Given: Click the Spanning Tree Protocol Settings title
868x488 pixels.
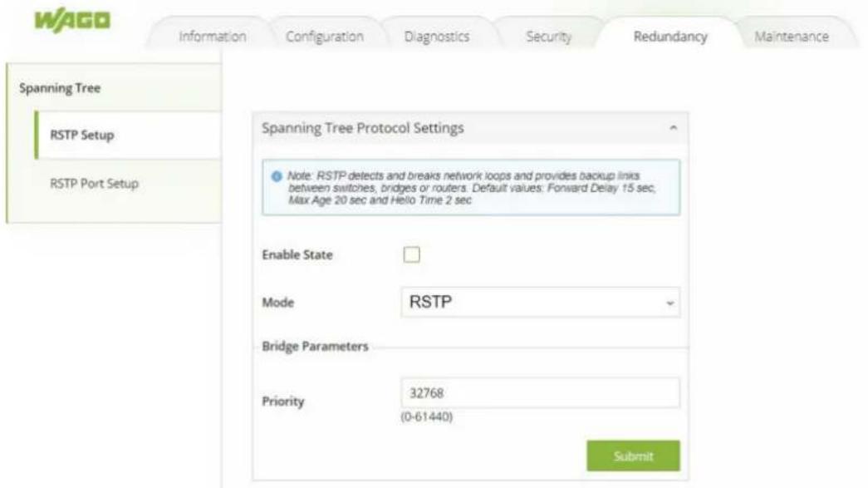Looking at the screenshot, I should click(x=363, y=128).
